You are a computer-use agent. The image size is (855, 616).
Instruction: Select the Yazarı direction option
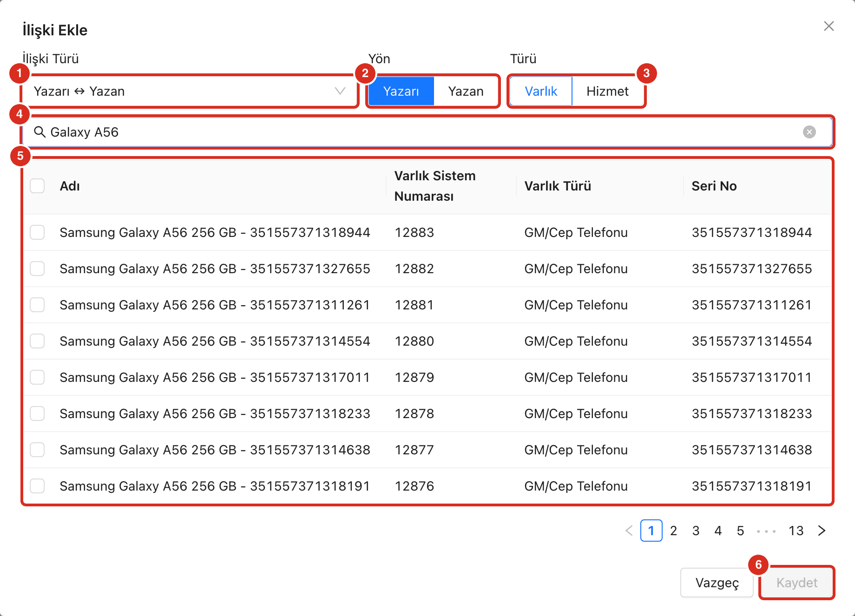point(401,91)
